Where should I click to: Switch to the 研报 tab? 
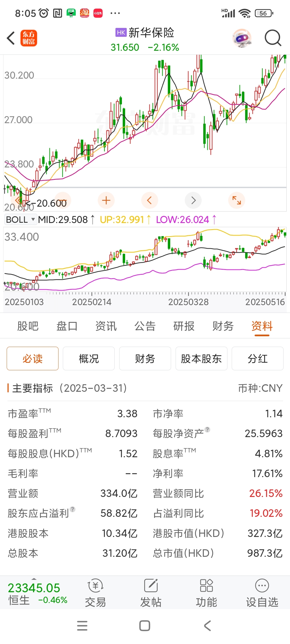click(184, 326)
